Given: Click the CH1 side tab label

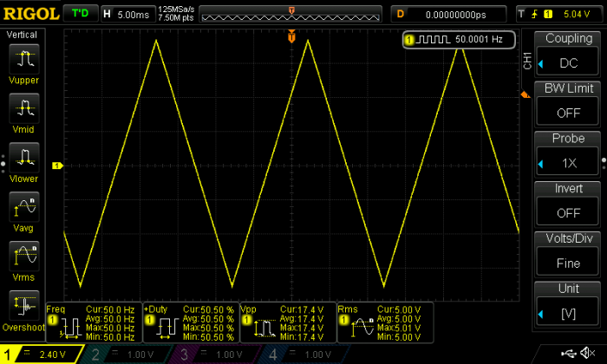Looking at the screenshot, I should [x=527, y=61].
